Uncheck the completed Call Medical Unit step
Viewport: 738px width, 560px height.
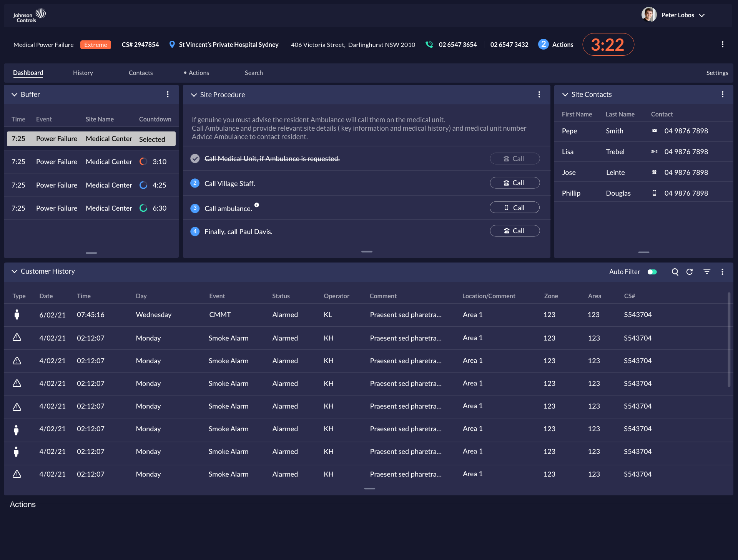tap(195, 159)
